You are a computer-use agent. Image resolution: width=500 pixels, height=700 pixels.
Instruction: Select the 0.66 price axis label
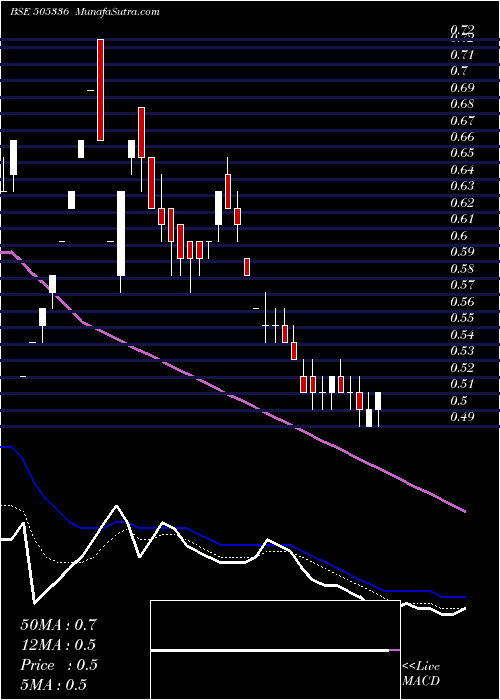coord(462,137)
